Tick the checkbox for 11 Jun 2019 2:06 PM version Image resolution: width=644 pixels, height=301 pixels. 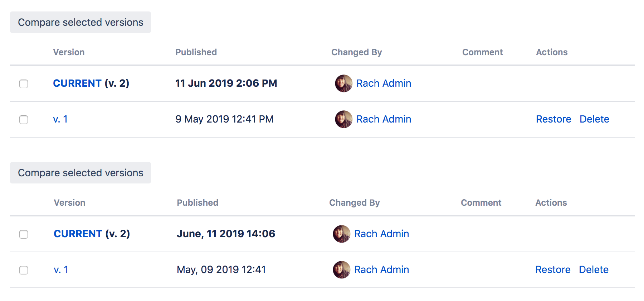[24, 84]
